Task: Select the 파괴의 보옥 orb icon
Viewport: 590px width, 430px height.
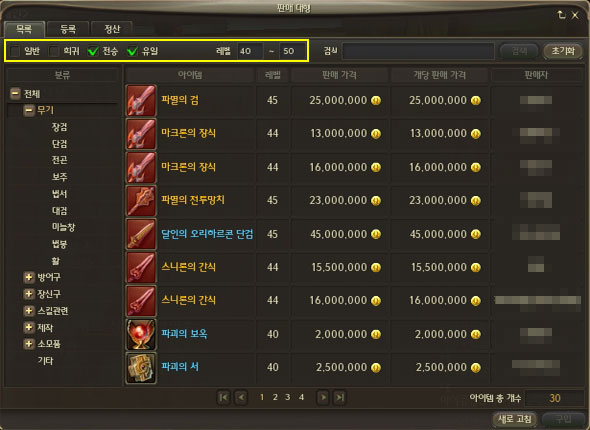Action: (x=141, y=334)
